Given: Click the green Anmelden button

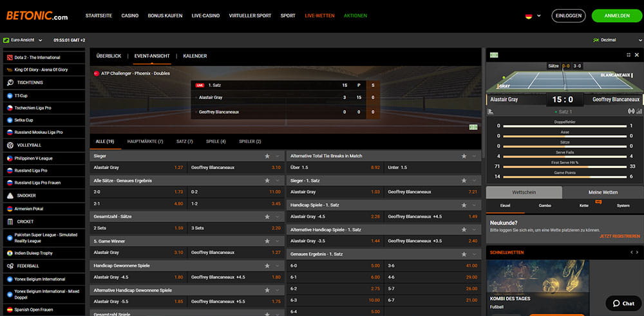Looking at the screenshot, I should [617, 16].
